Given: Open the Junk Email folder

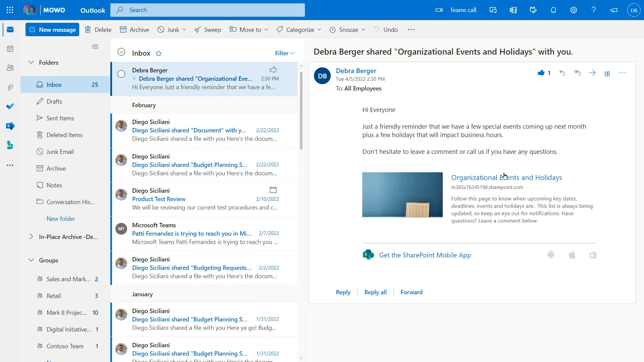Looking at the screenshot, I should [65, 152].
